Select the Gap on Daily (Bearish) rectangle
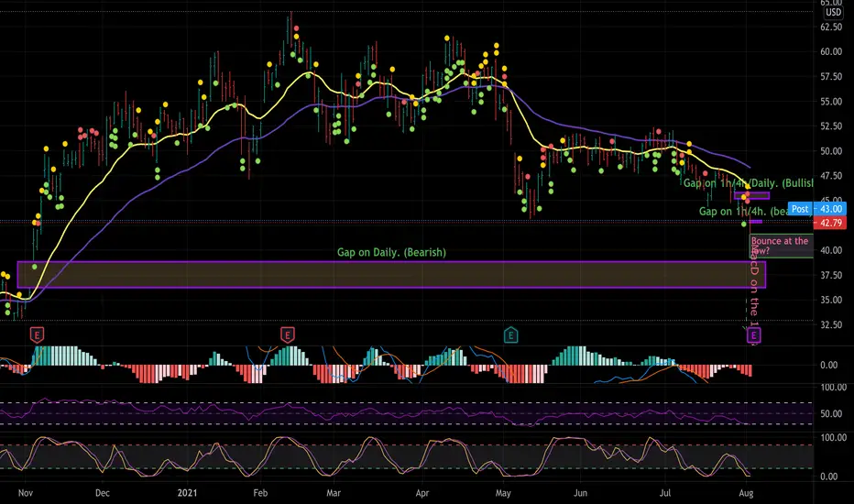This screenshot has height=504, width=854. tap(391, 275)
